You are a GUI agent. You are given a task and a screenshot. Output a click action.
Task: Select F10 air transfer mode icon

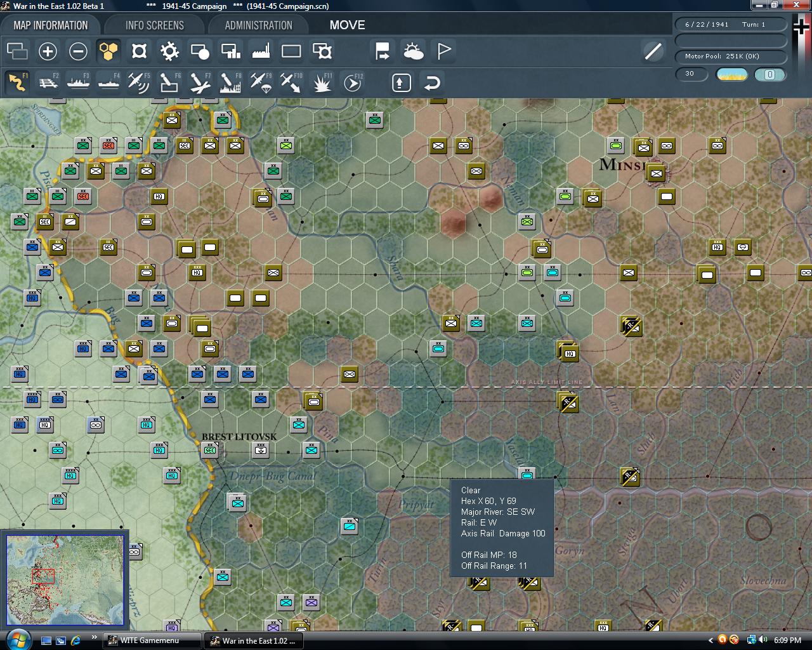291,83
